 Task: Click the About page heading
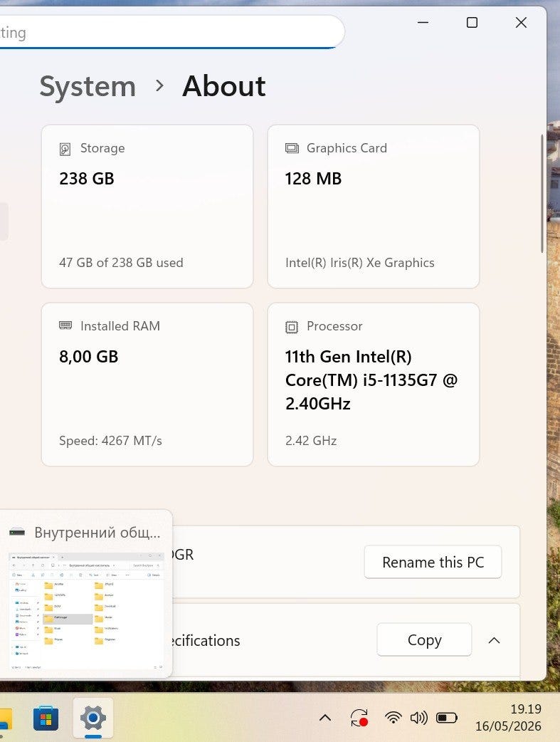click(223, 87)
